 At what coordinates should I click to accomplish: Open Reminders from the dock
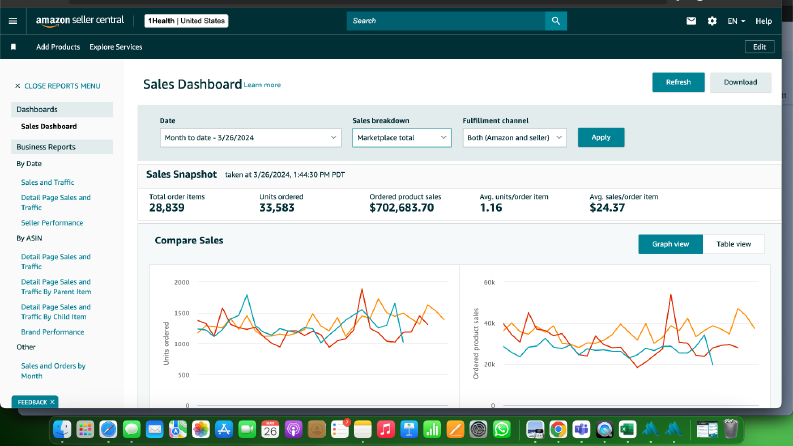340,429
